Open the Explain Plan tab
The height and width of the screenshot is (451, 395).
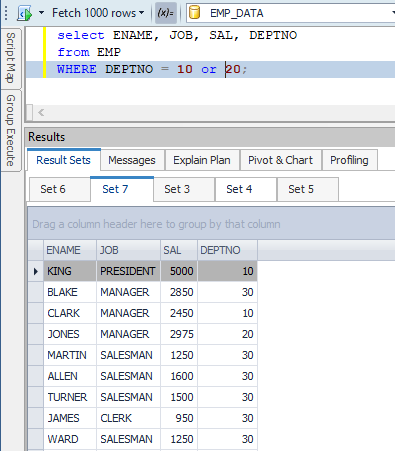tap(202, 160)
